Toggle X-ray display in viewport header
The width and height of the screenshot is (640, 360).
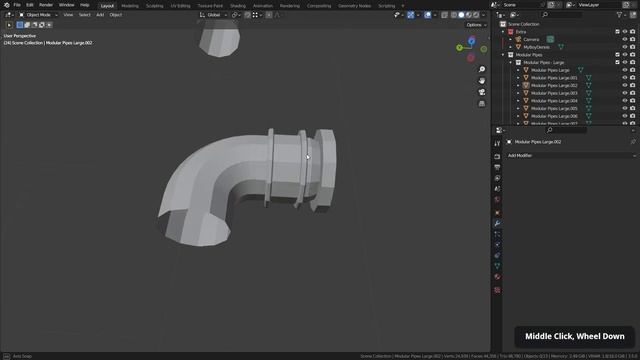click(x=444, y=15)
